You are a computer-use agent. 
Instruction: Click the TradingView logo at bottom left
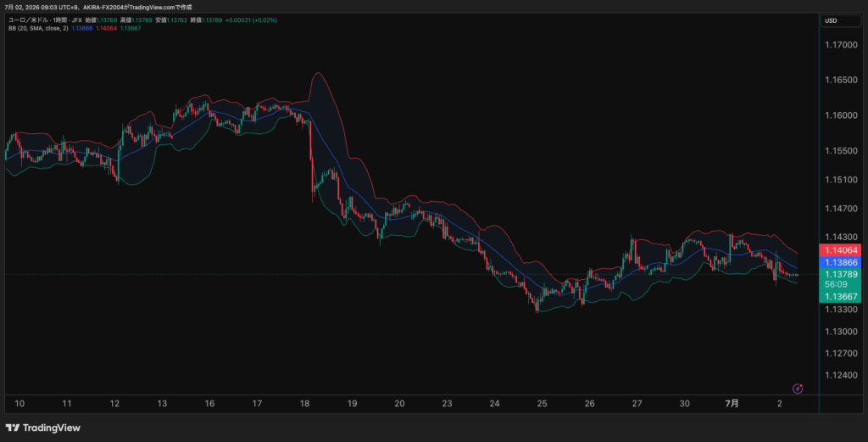(42, 428)
